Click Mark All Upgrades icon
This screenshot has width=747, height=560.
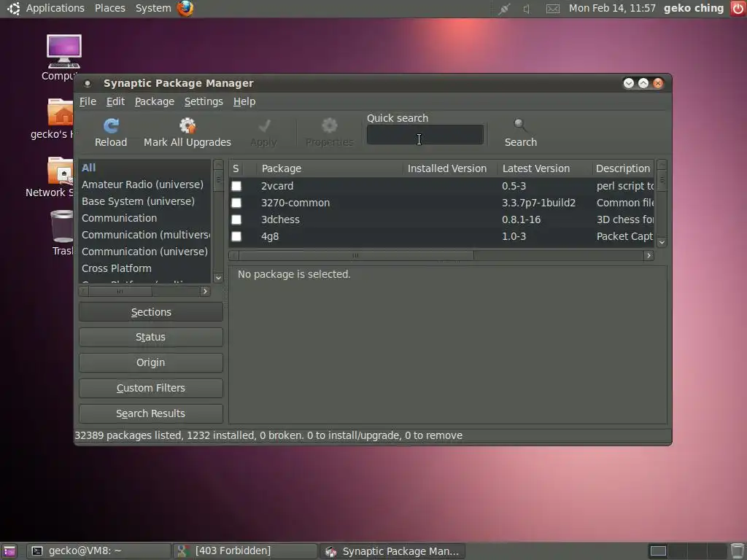tap(187, 125)
